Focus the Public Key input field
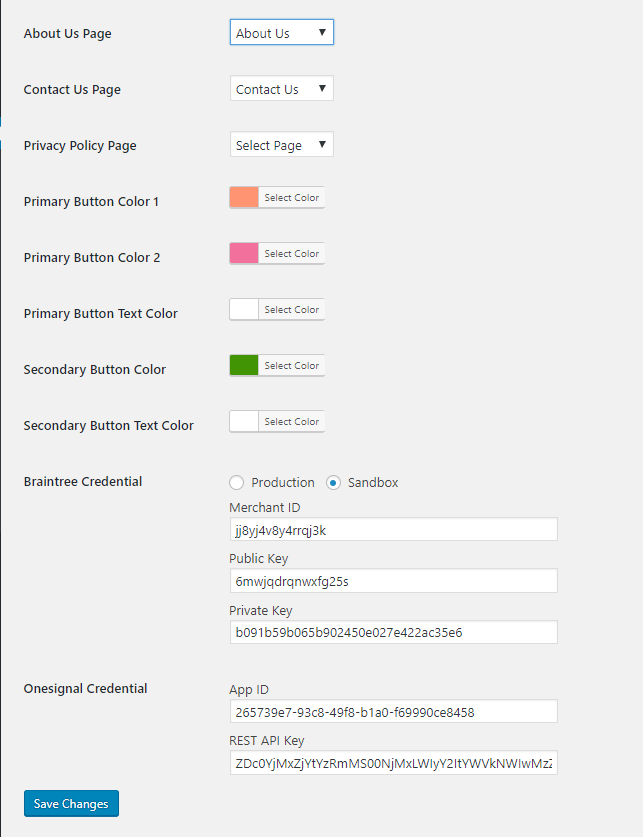The image size is (643, 837). click(x=393, y=580)
